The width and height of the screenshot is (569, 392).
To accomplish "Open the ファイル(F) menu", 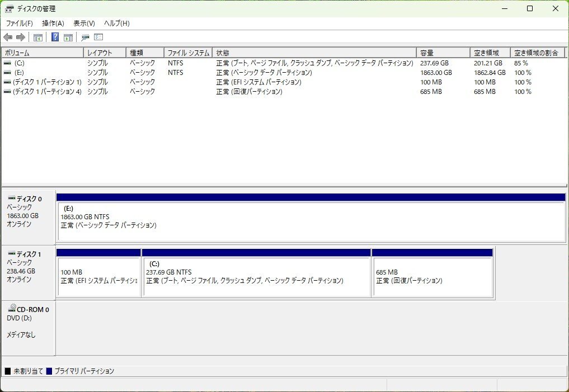I will [19, 23].
